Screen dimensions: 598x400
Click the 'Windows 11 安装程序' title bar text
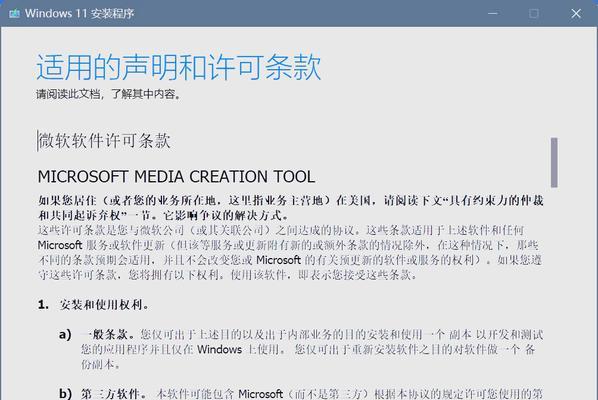79,14
